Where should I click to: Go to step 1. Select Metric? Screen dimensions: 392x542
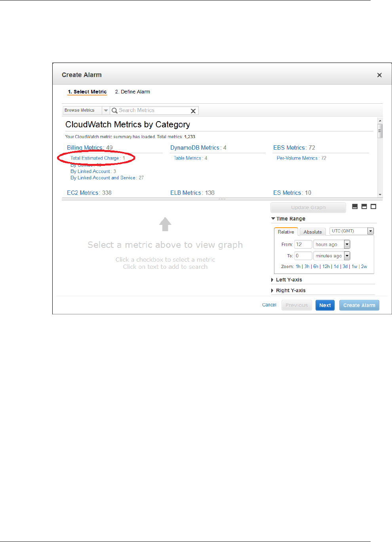tap(87, 91)
